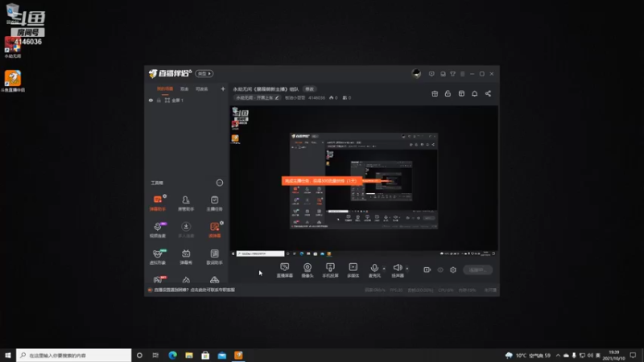Open the Windows Start menu

click(x=8, y=356)
